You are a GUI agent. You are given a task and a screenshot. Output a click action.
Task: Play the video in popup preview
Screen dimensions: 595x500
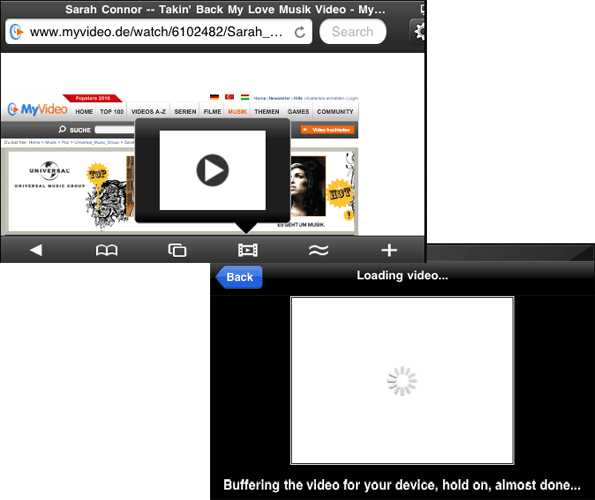coord(212,170)
